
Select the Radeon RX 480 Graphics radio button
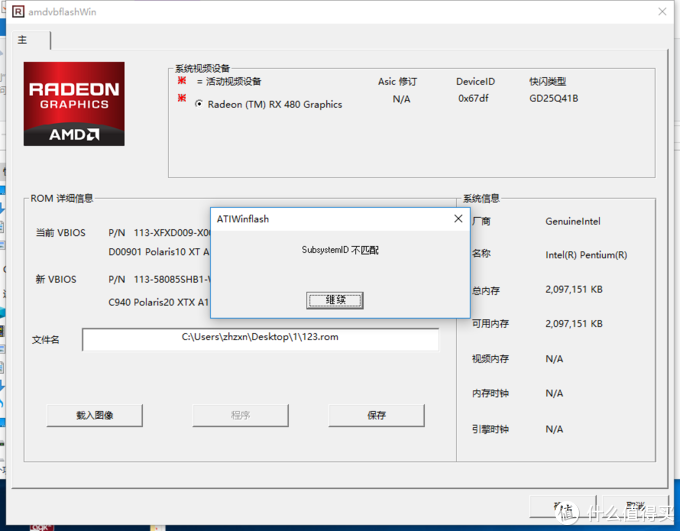point(200,104)
